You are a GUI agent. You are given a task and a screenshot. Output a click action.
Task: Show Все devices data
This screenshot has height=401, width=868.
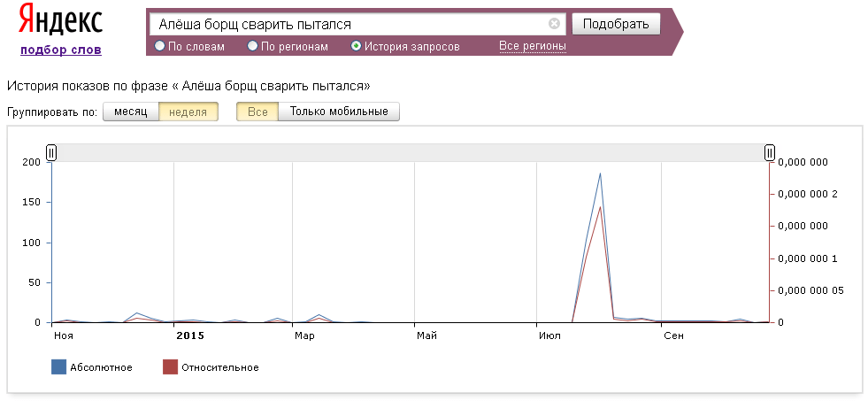257,112
